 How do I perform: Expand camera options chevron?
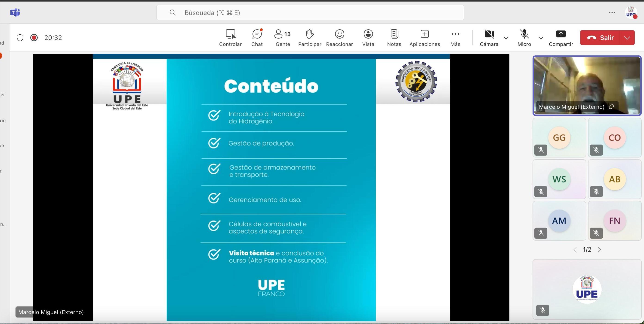tap(506, 38)
